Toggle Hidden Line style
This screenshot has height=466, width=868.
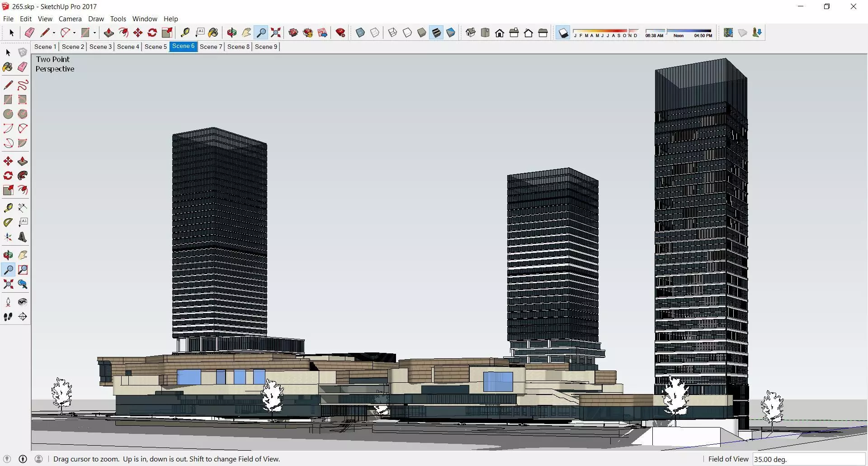[x=407, y=33]
